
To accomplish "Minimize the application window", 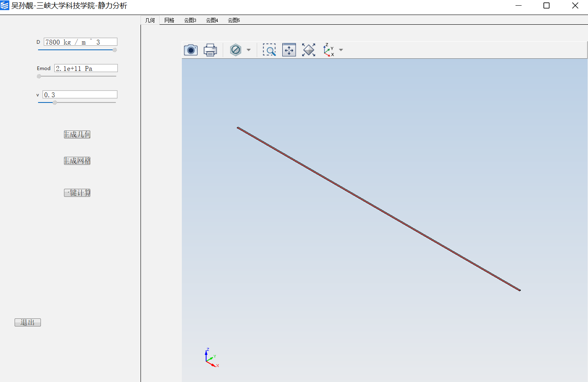I will click(518, 6).
